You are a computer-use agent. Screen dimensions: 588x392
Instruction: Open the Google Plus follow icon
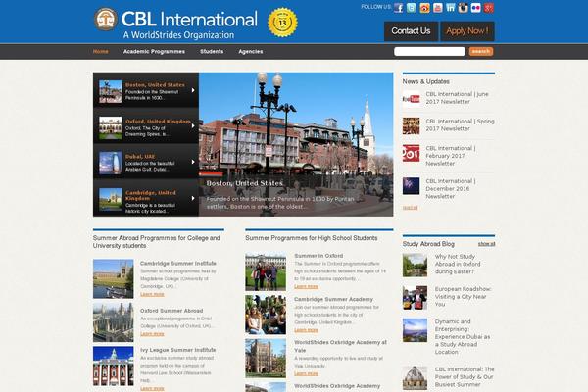click(489, 8)
